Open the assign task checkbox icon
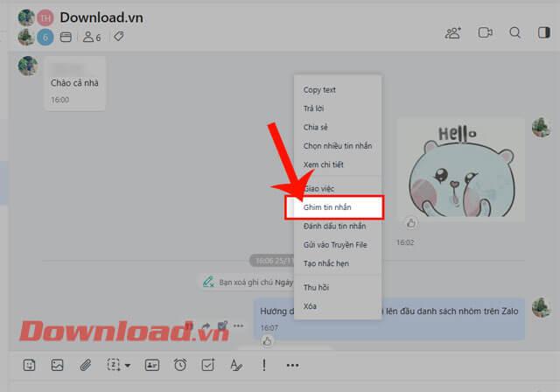Image resolution: width=560 pixels, height=392 pixels. coord(208,365)
